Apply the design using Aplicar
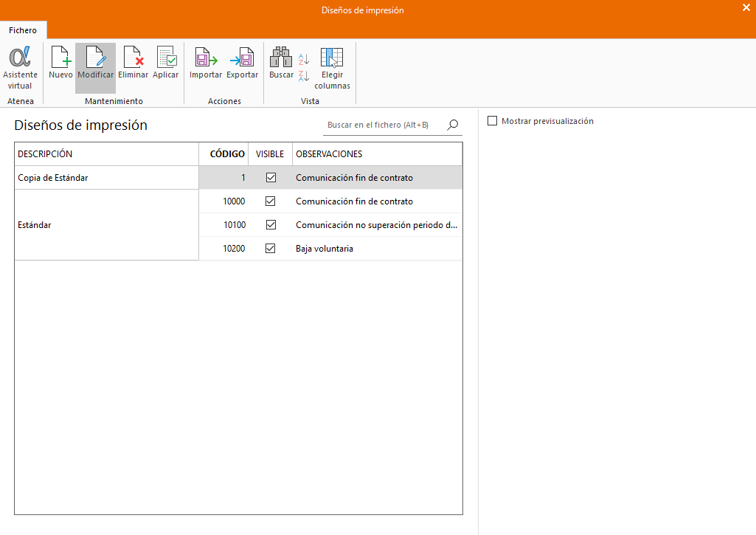This screenshot has width=756, height=535. pyautogui.click(x=166, y=63)
